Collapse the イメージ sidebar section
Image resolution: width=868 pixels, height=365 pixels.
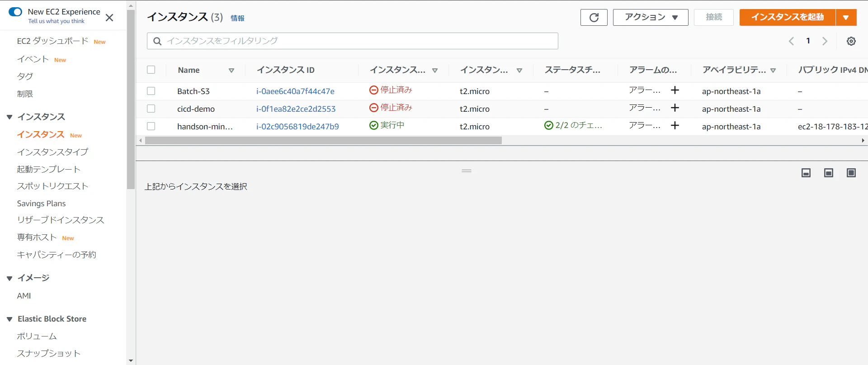tap(9, 278)
